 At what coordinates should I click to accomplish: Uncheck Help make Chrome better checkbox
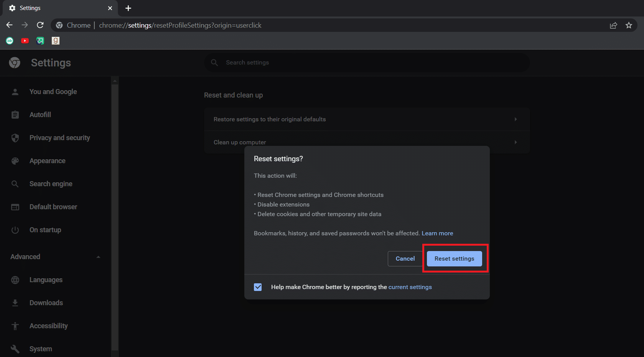click(x=258, y=287)
